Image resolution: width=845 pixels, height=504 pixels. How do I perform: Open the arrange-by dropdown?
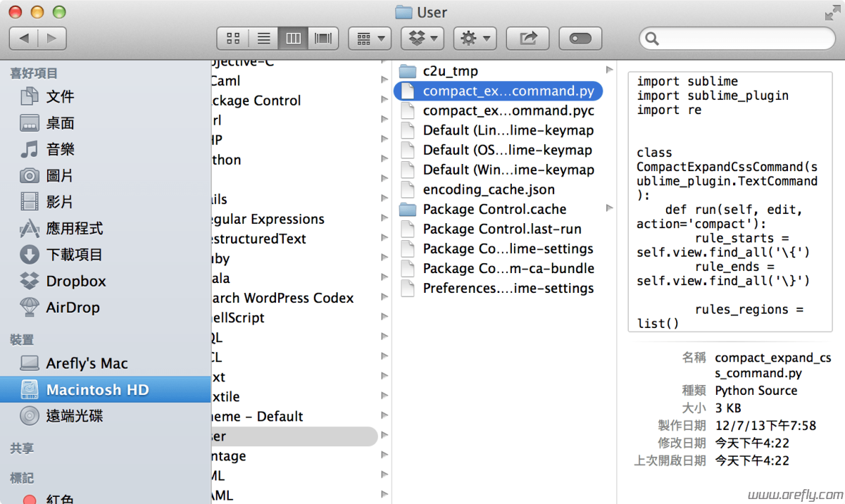tap(369, 38)
